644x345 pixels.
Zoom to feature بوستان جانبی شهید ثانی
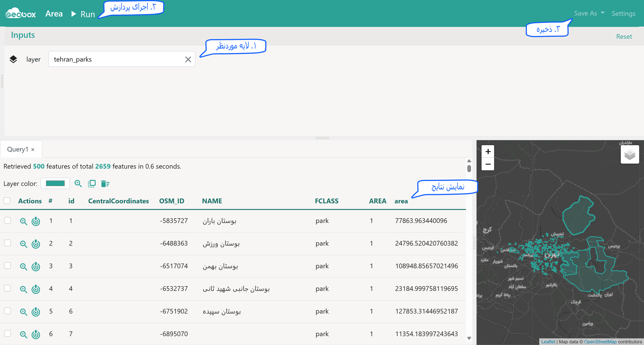point(23,289)
